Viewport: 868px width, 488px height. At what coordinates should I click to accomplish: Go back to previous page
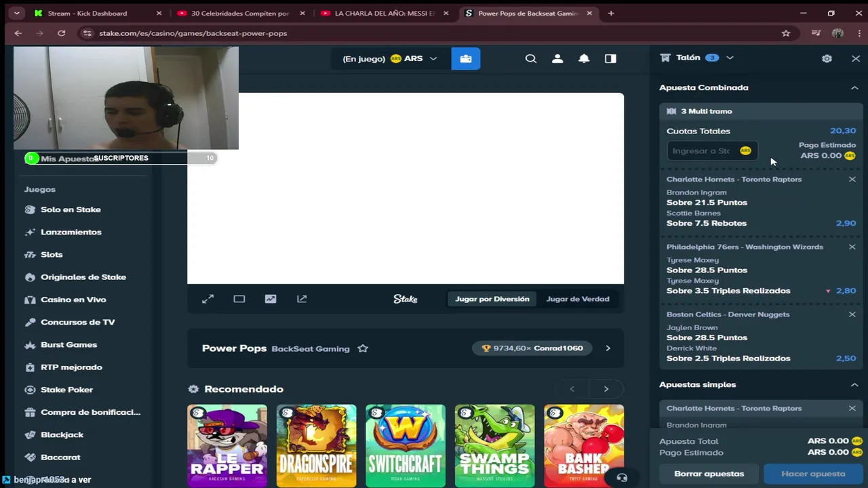click(x=18, y=33)
